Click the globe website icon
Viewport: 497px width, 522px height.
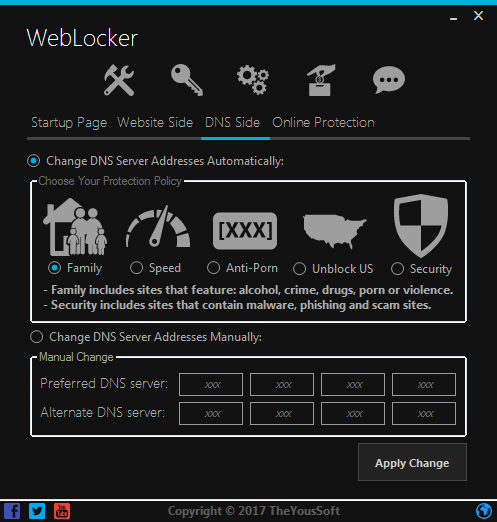coord(484,511)
